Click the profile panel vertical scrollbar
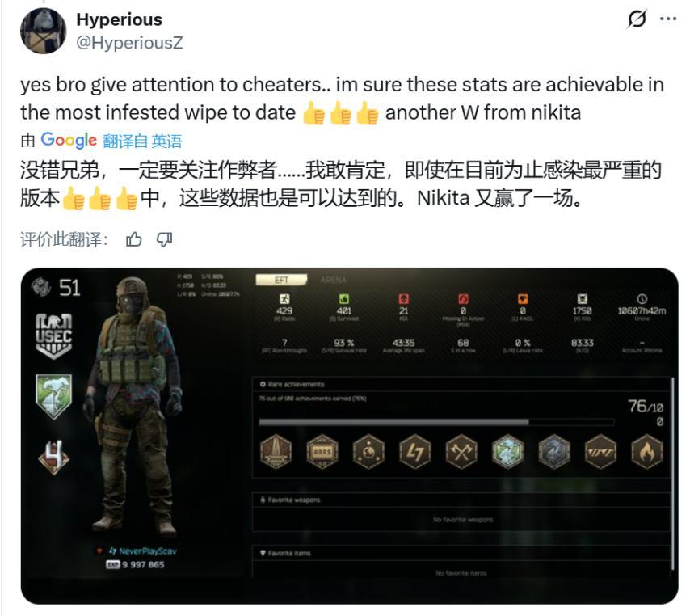 [673, 474]
